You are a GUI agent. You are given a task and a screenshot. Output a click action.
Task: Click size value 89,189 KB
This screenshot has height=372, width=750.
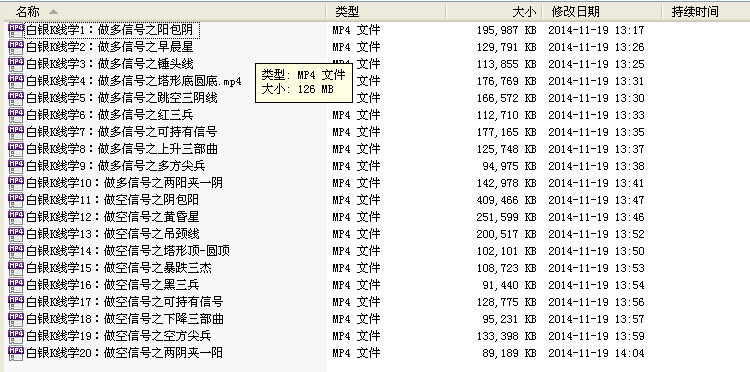point(509,353)
